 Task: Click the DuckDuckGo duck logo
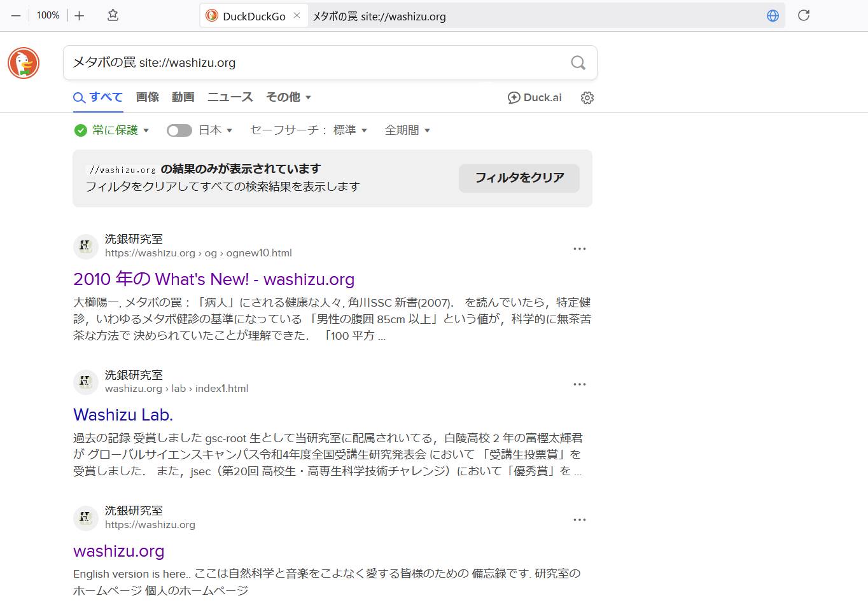click(24, 63)
